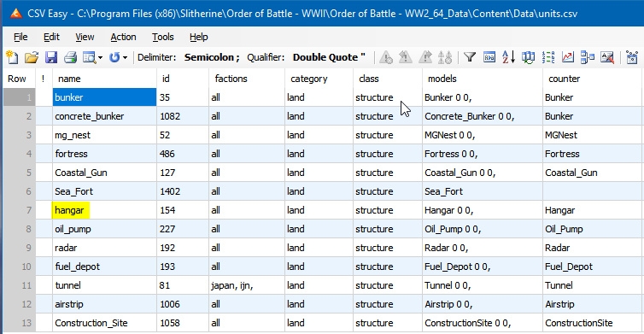Change the Semicolon delimiter setting

pos(212,57)
